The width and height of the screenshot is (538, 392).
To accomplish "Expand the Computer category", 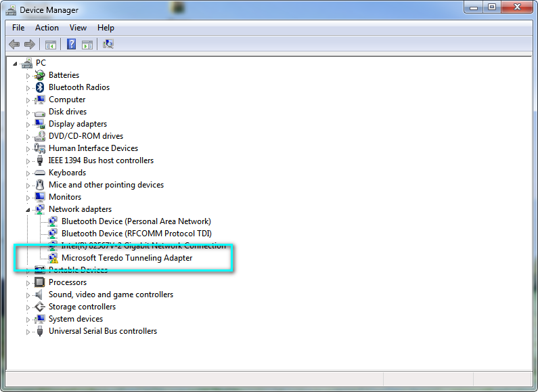I will click(x=28, y=100).
